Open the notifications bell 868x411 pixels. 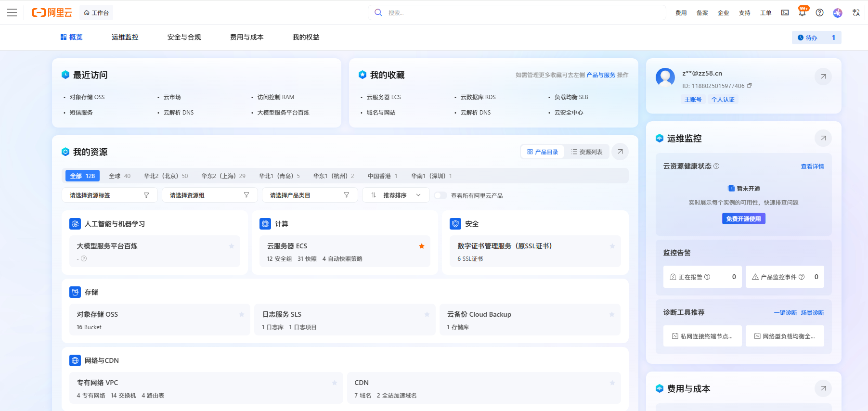pyautogui.click(x=802, y=13)
